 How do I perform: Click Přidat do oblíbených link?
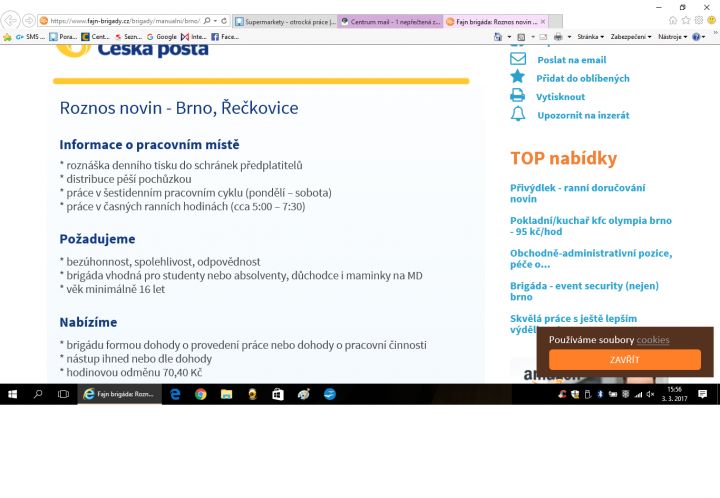click(x=583, y=78)
